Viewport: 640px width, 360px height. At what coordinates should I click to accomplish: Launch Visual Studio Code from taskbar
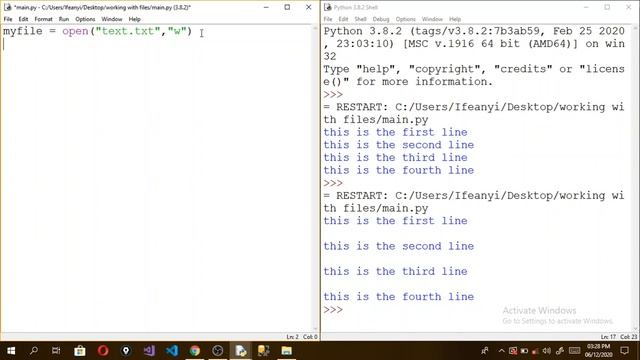point(172,351)
